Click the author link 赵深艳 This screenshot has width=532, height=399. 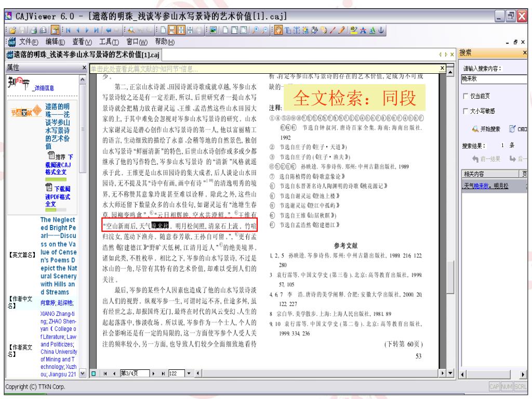tap(64, 303)
